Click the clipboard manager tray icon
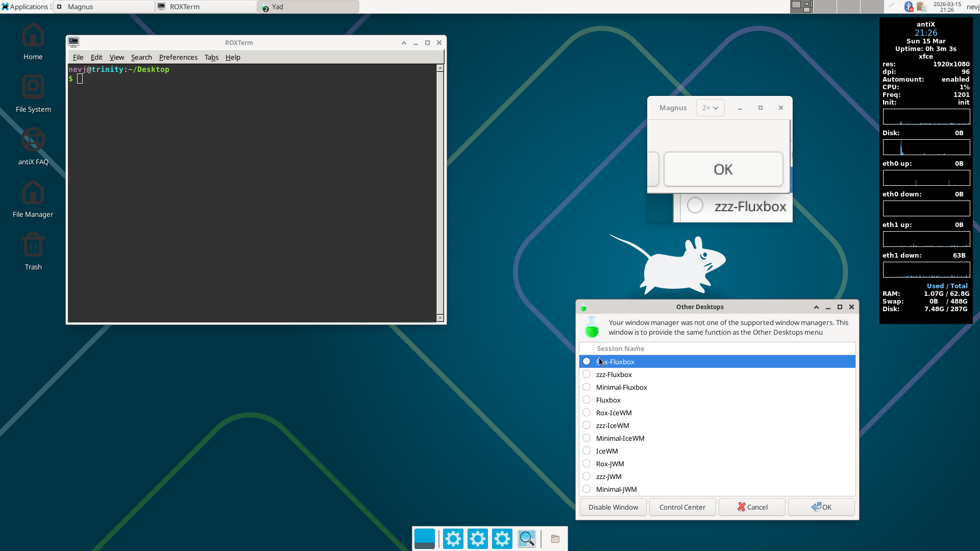This screenshot has height=551, width=980. pos(921,7)
